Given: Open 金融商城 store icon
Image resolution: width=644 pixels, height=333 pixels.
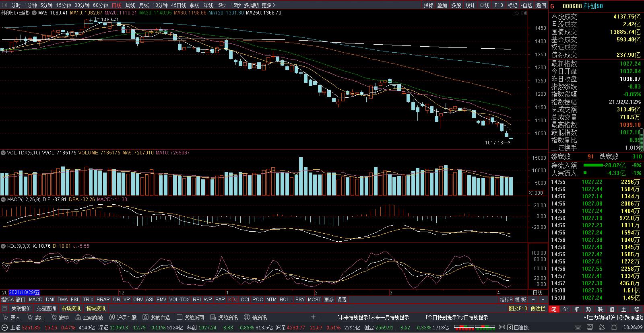Looking at the screenshot, I should (78, 318).
